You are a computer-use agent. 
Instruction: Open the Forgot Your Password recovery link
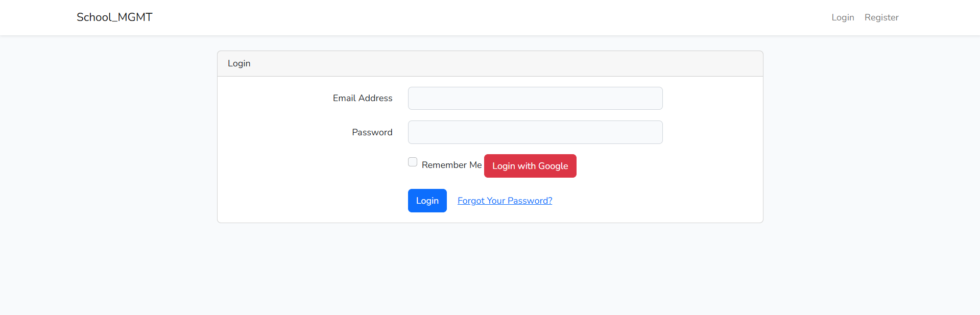point(504,200)
